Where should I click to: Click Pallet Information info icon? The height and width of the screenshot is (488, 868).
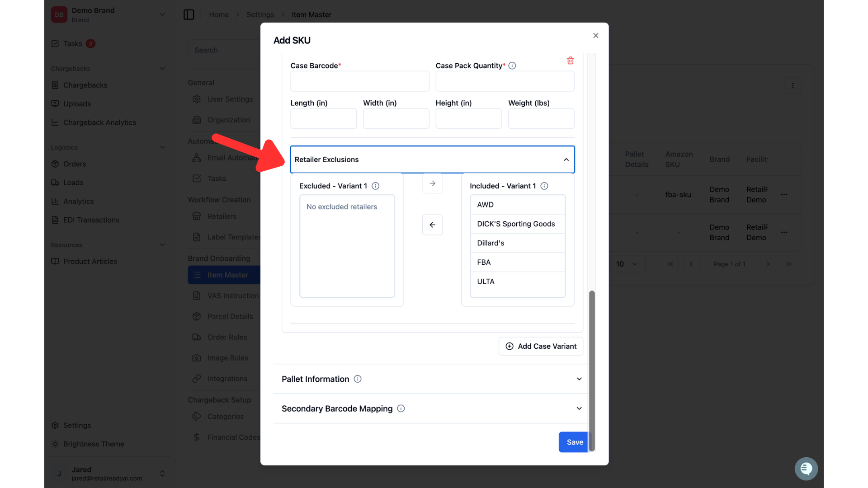[x=358, y=379]
